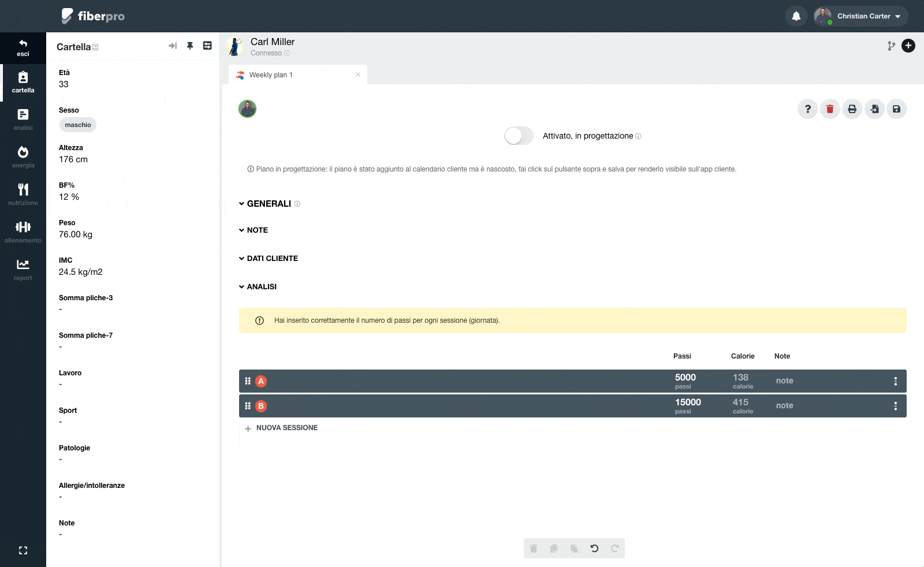Screen dimensions: 924x567
Task: Click the import file icon button
Action: [874, 109]
